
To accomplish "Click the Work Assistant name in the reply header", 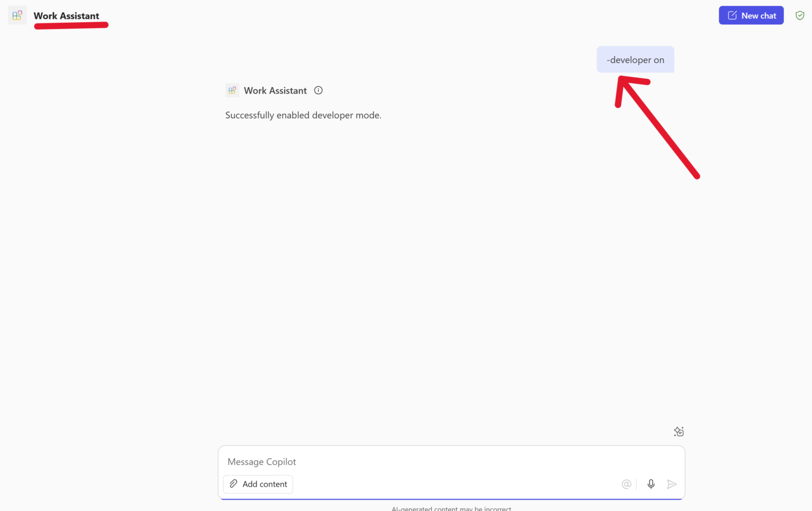I will (x=275, y=90).
